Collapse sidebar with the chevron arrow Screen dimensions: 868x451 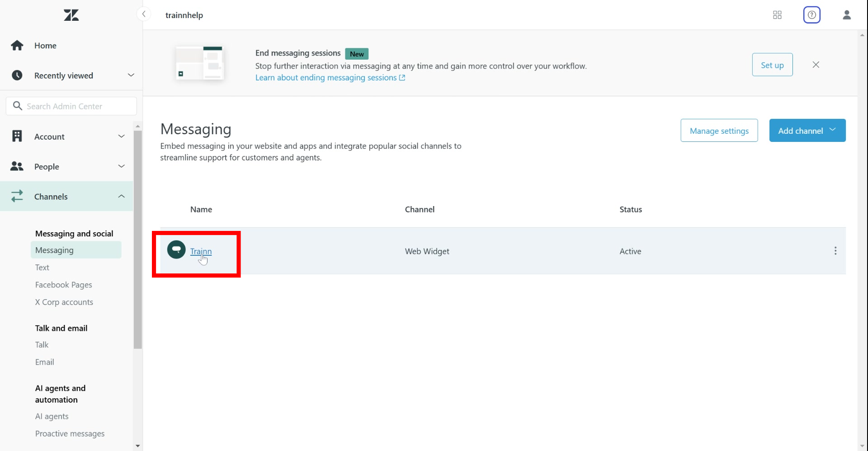144,14
